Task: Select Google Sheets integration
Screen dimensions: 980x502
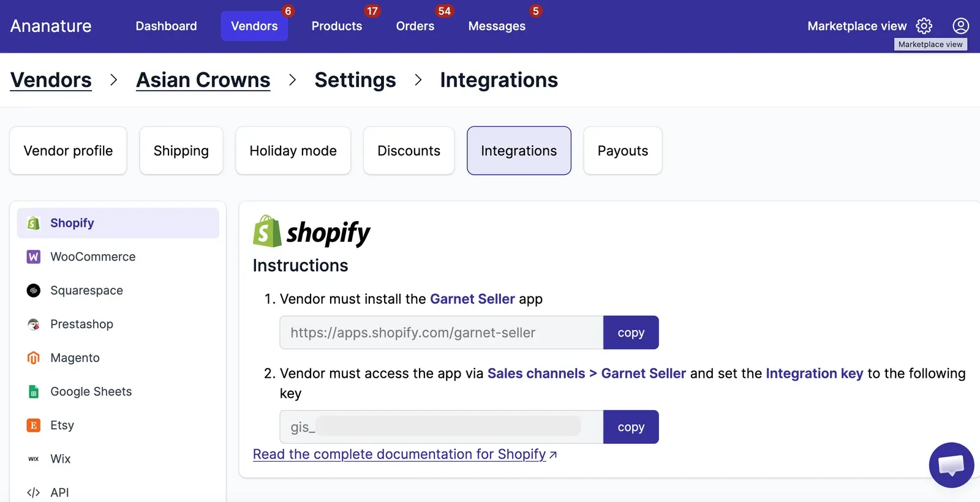Action: pyautogui.click(x=118, y=392)
